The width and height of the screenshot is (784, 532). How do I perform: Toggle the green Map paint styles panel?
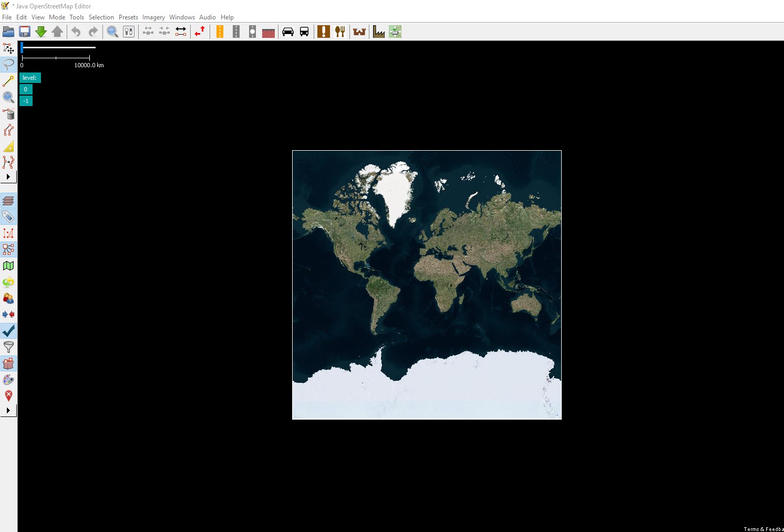(8, 266)
